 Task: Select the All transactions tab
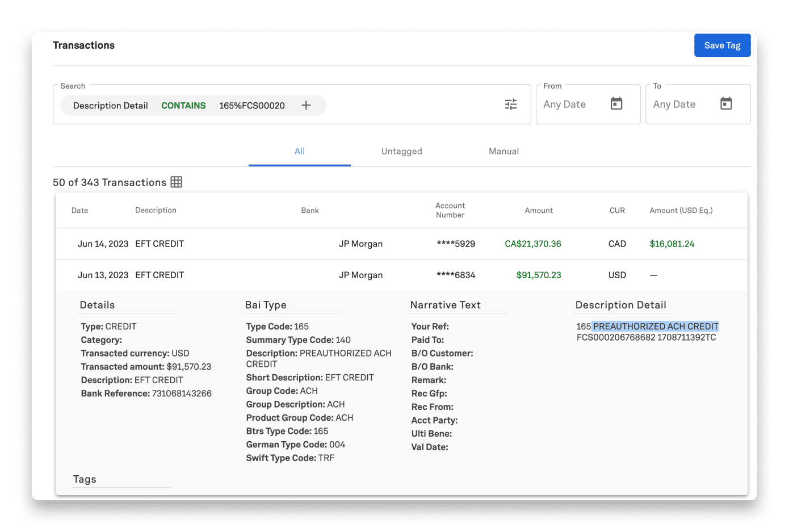[300, 151]
